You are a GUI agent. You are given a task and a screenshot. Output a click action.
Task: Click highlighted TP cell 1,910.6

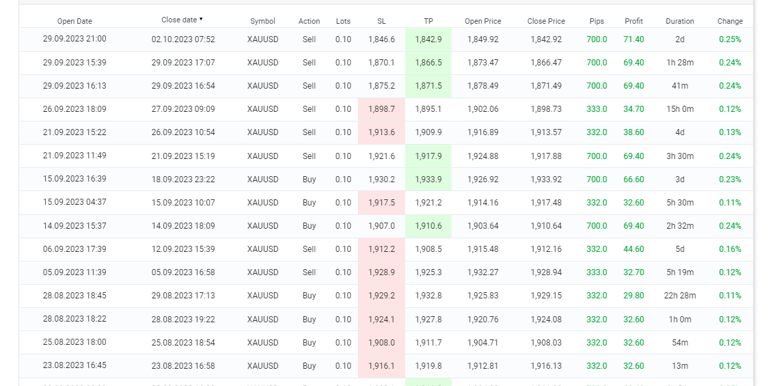coord(429,226)
